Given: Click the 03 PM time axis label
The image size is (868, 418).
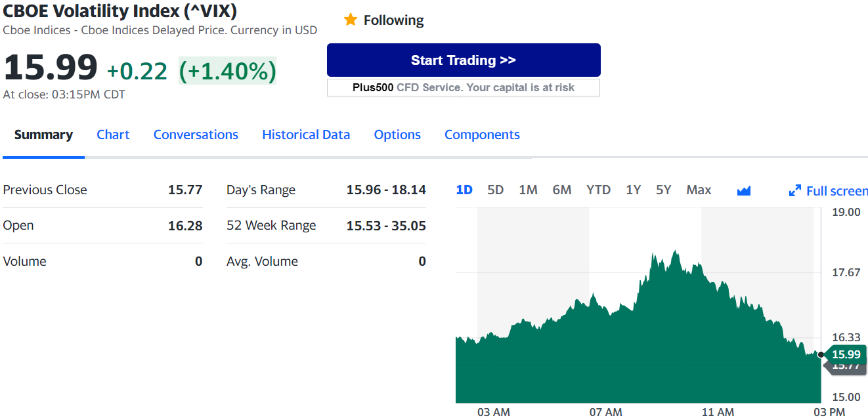Looking at the screenshot, I should 829,412.
